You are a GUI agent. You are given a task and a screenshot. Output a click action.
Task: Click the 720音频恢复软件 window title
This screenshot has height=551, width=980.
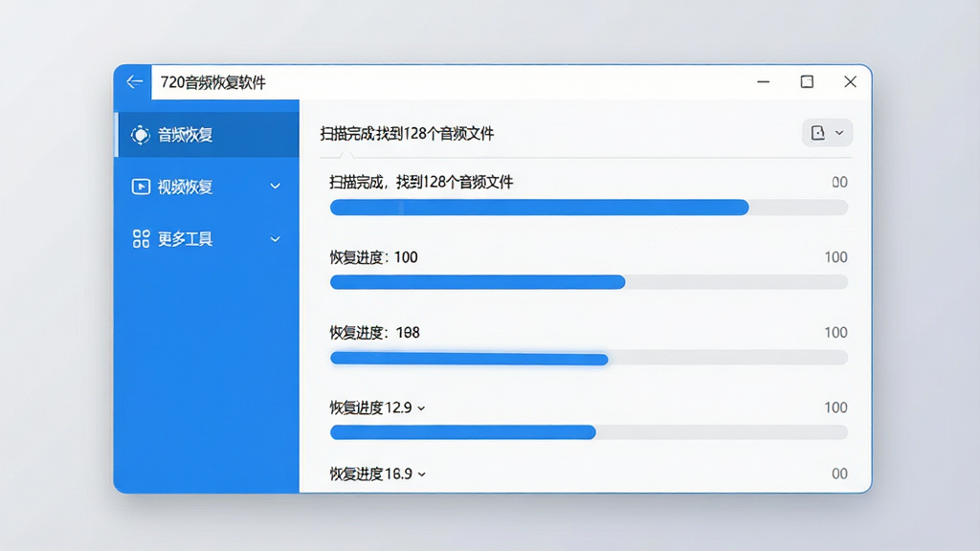click(213, 82)
